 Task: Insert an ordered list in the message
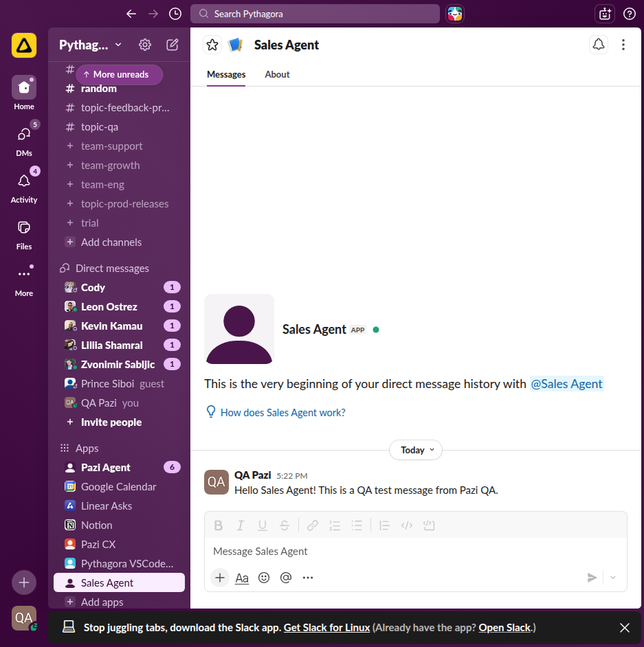tap(335, 525)
